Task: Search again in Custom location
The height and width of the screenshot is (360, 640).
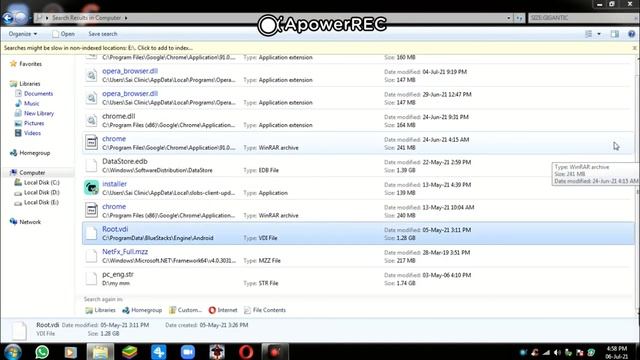Action: (185, 310)
